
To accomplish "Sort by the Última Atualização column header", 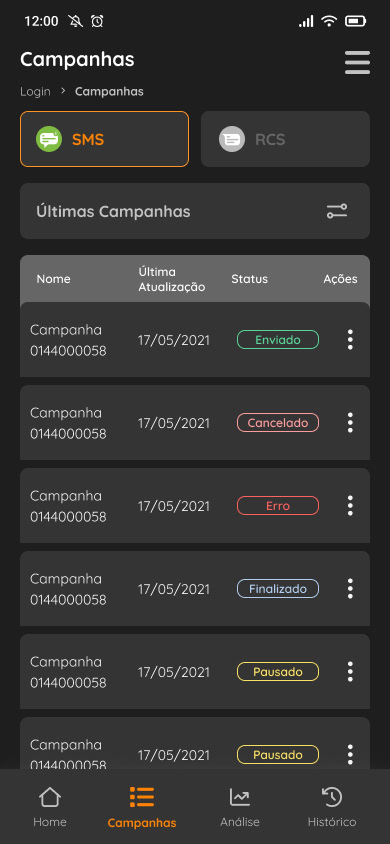I will coord(172,279).
